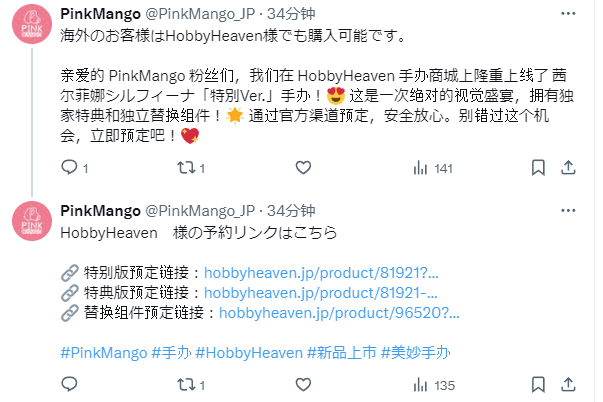
Task: Open the #新品上市 hashtag
Action: click(341, 353)
